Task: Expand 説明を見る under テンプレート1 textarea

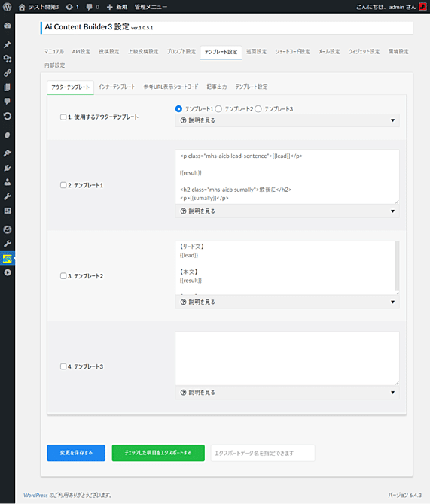Action: coord(287,211)
